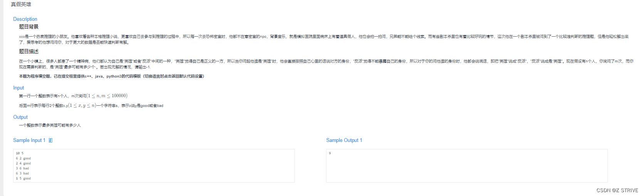Click sample input line "6 2 good"
The image size is (644, 196).
pos(23,158)
